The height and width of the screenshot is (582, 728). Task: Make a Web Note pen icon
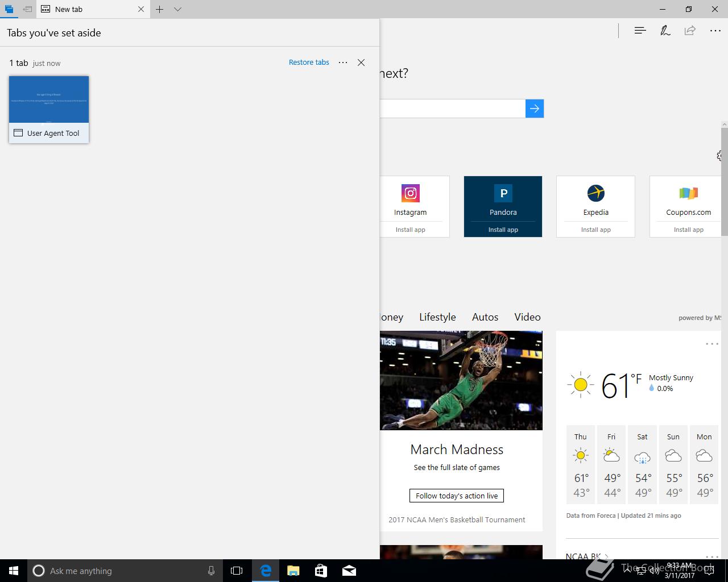click(665, 31)
